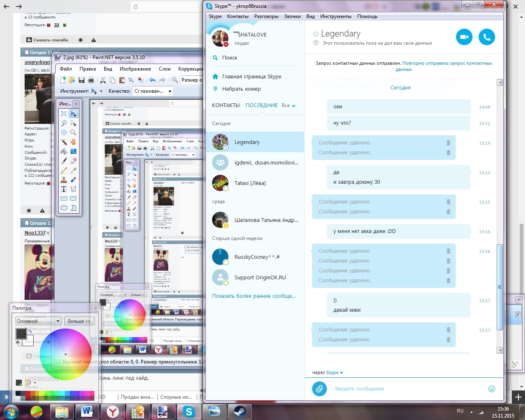The image size is (525, 420).
Task: Click the Skype chat vertical scrollbar
Action: pos(500,287)
